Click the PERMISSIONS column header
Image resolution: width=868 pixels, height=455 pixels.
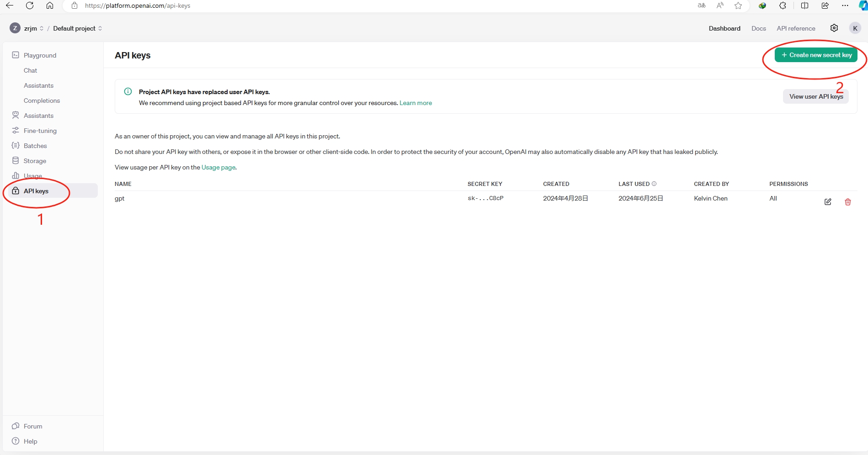788,184
